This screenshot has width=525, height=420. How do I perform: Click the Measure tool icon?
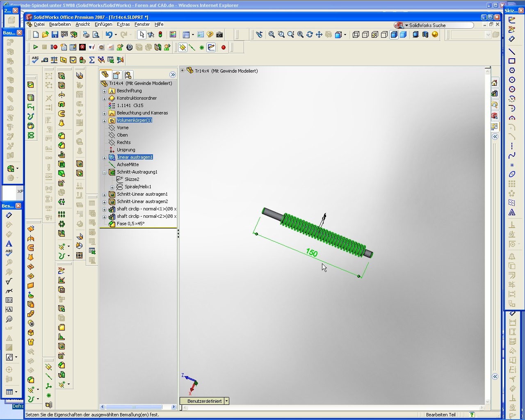[x=45, y=60]
